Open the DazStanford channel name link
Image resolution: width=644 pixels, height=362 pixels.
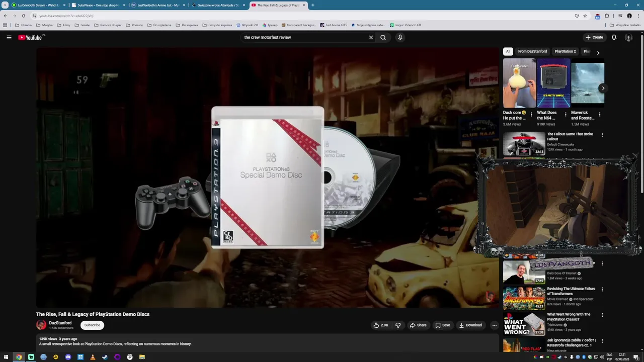pyautogui.click(x=60, y=323)
